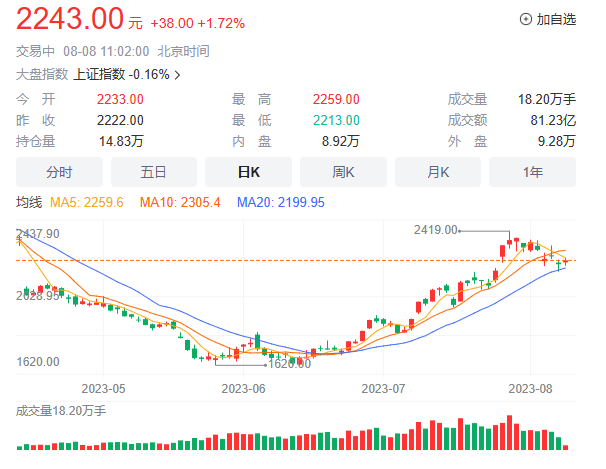The width and height of the screenshot is (606, 469).
Task: Select the 日K chart tab
Action: pyautogui.click(x=249, y=172)
